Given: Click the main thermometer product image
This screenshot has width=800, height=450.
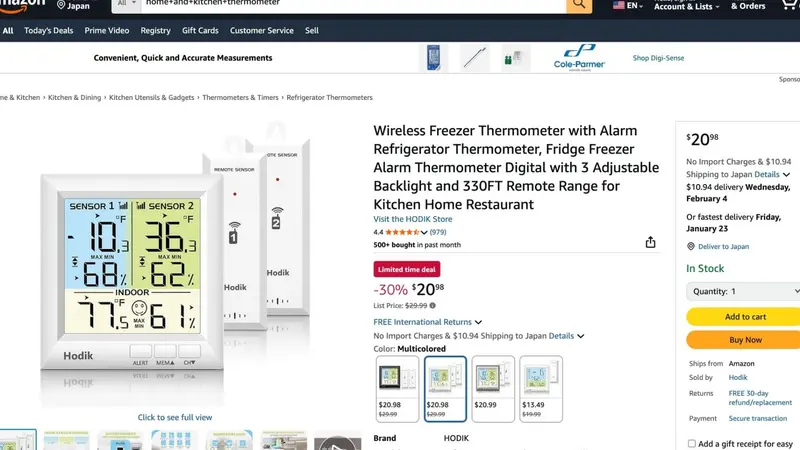Looking at the screenshot, I should pyautogui.click(x=175, y=263).
